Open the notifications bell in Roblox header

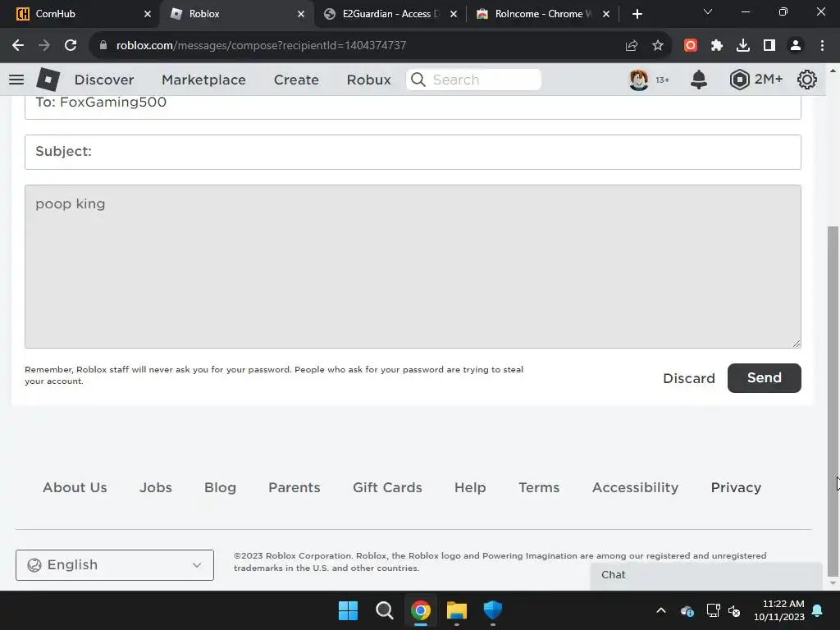[699, 80]
